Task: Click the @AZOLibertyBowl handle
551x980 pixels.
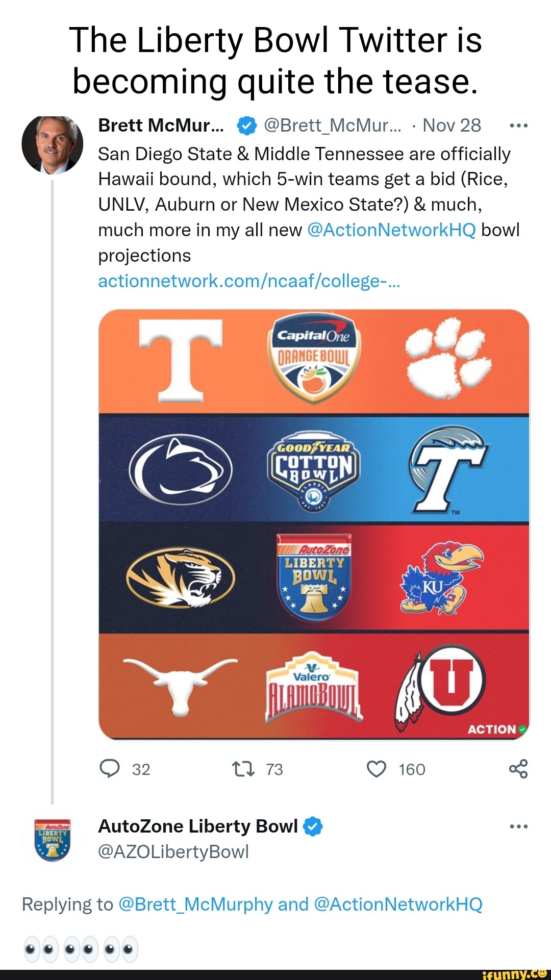Action: point(173,851)
